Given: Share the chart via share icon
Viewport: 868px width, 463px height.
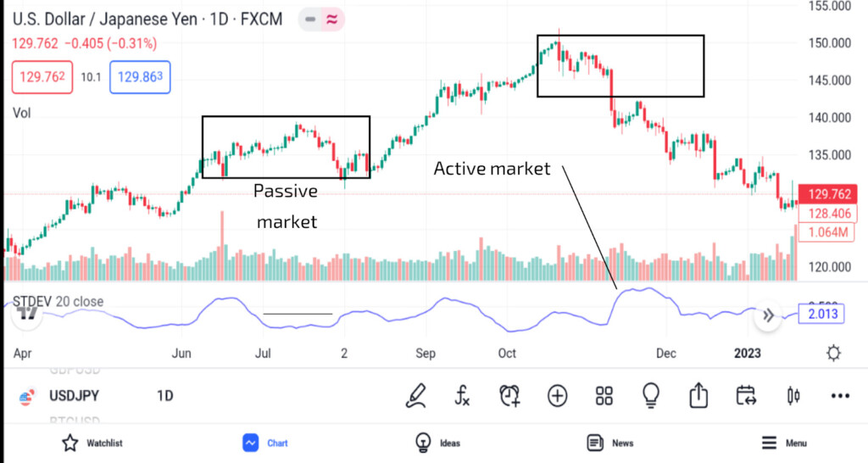Looking at the screenshot, I should (x=698, y=395).
